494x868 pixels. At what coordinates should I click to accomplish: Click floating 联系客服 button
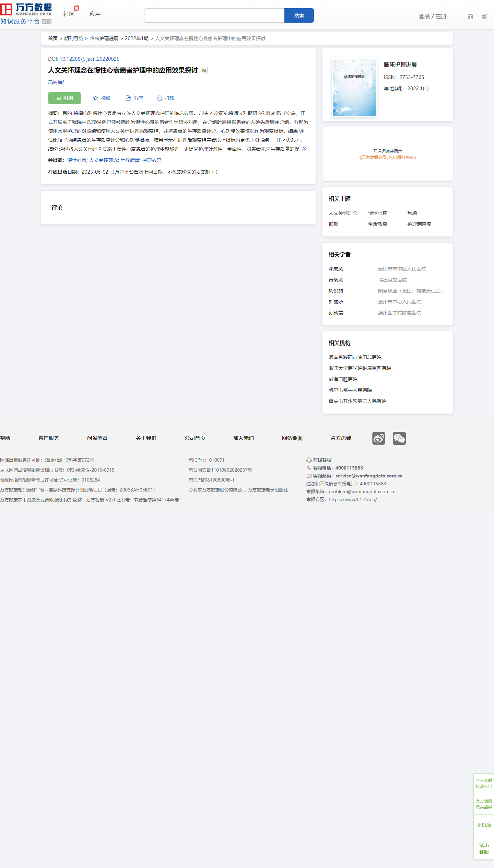[484, 848]
